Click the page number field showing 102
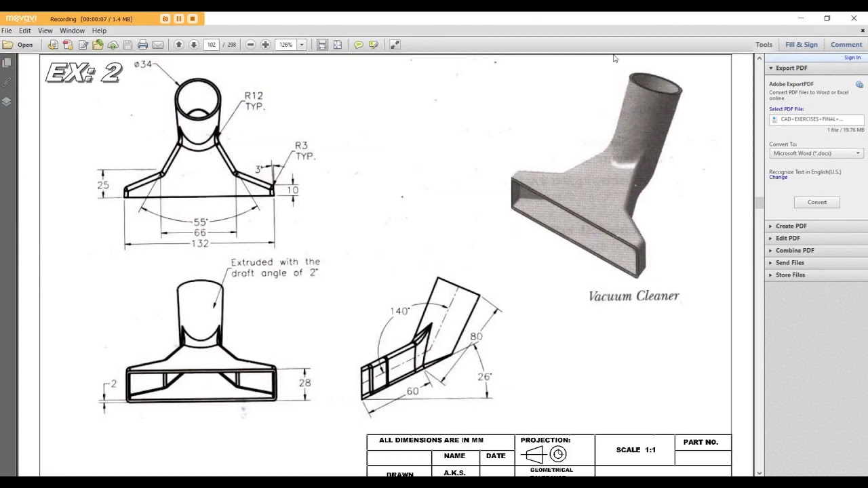868x488 pixels. (212, 45)
